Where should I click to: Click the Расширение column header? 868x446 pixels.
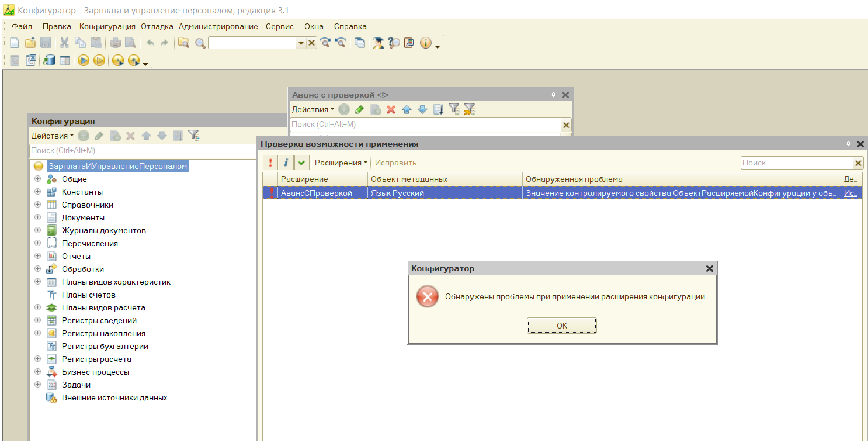click(322, 179)
